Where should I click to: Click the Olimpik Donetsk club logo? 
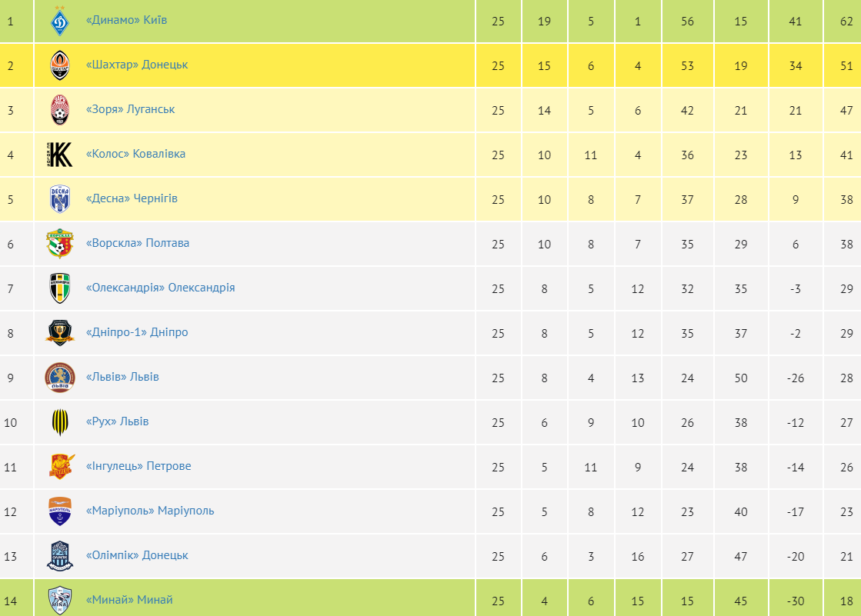(x=60, y=556)
